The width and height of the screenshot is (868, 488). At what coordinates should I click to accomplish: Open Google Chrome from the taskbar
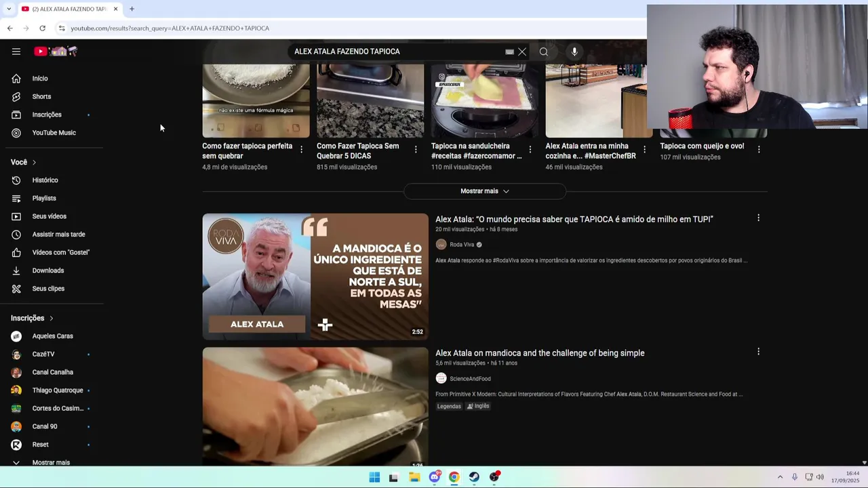pos(454,477)
